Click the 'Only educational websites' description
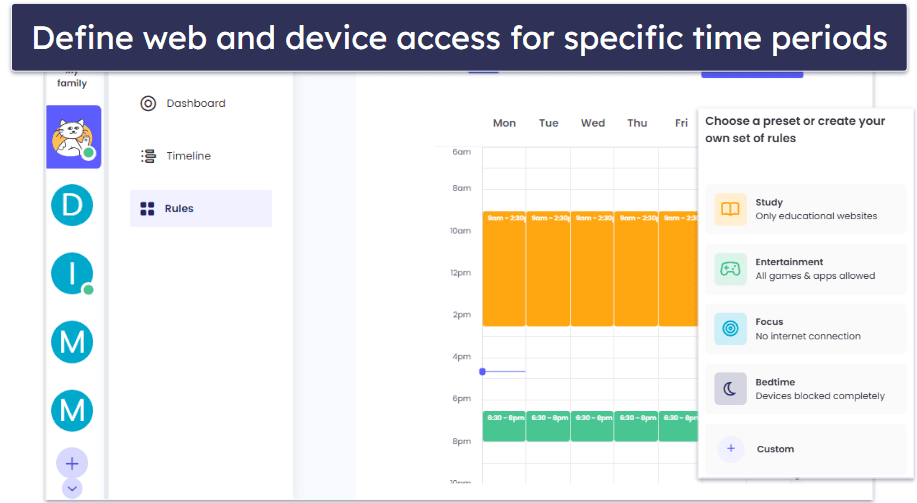917x503 pixels. pyautogui.click(x=816, y=216)
